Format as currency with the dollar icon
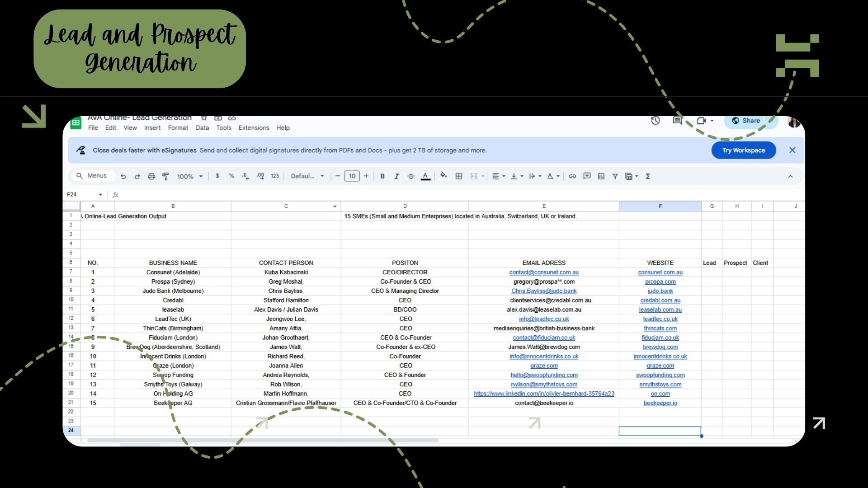This screenshot has width=868, height=488. click(217, 176)
